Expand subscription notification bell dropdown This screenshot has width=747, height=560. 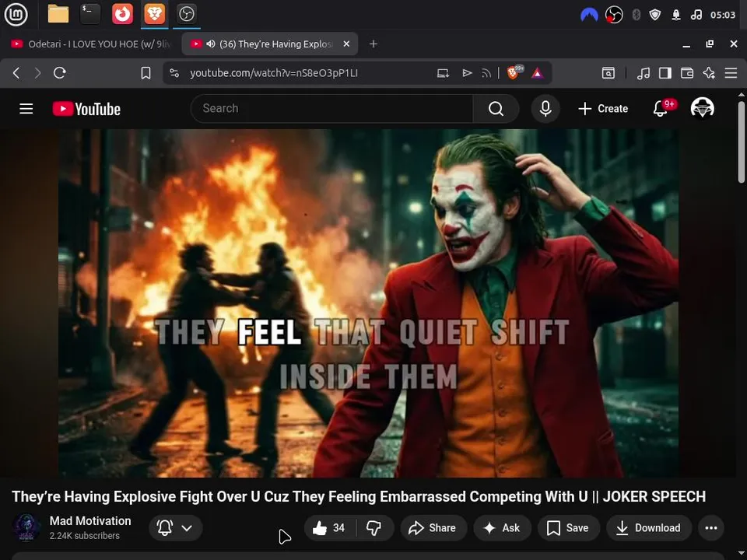[x=176, y=527]
